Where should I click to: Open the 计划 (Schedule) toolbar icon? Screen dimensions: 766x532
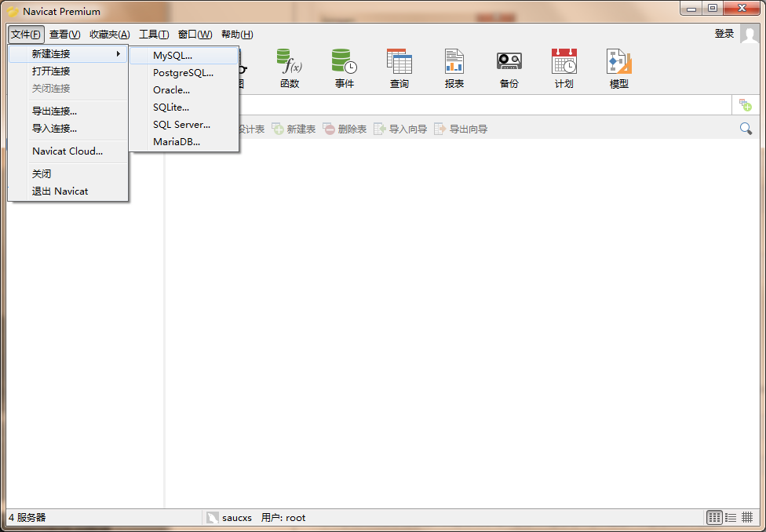pos(564,68)
